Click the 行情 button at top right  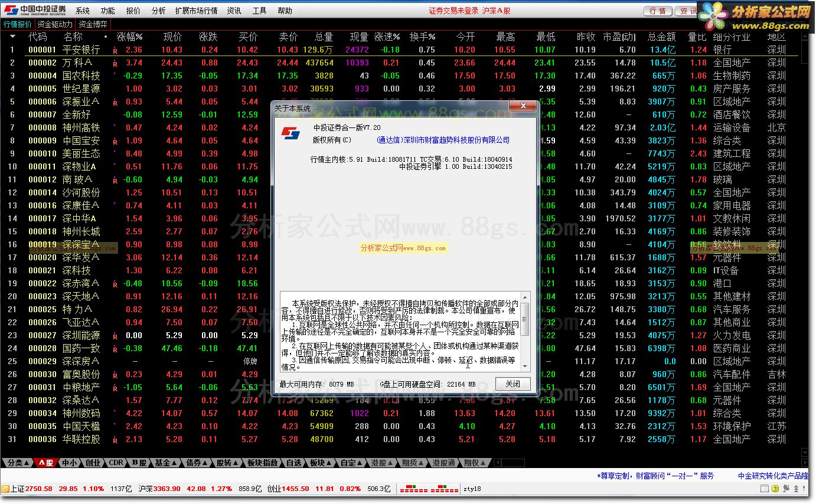[x=657, y=11]
